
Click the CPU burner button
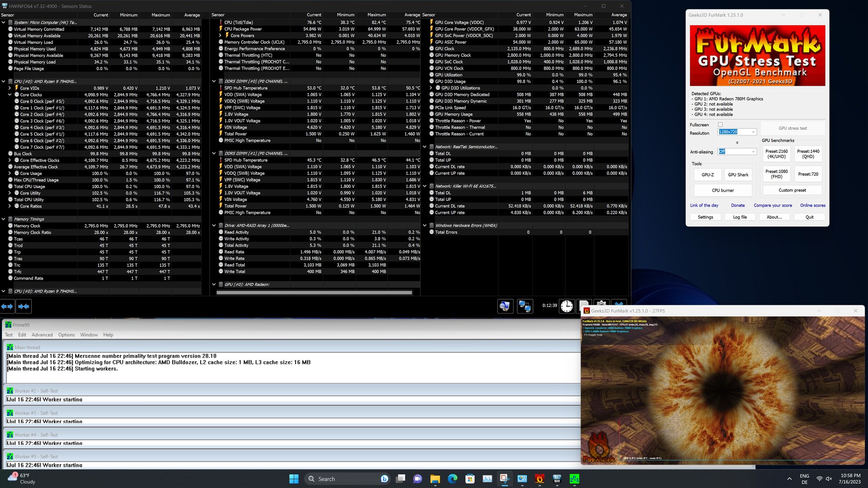click(723, 190)
